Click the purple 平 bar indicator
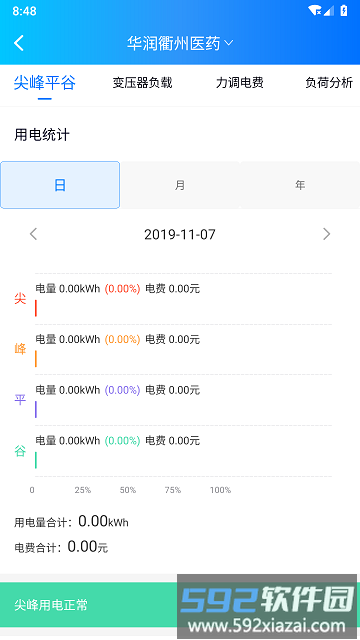This screenshot has width=360, height=640. [36, 409]
